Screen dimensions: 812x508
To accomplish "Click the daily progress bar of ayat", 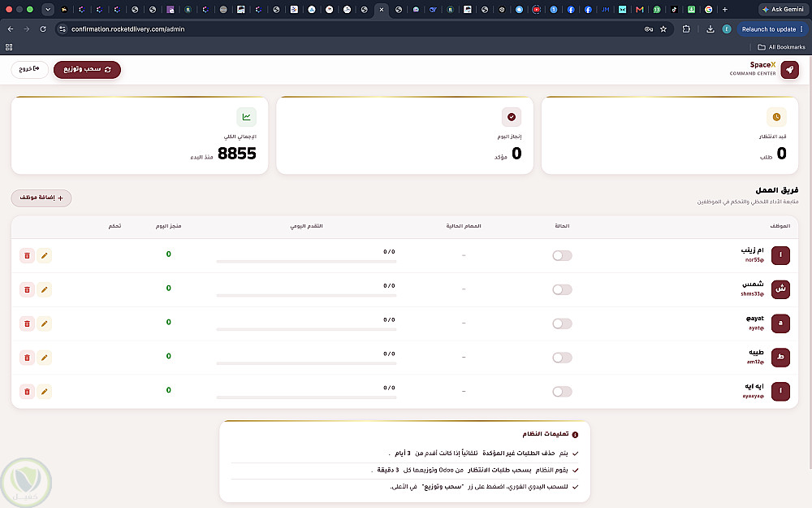I will [306, 329].
